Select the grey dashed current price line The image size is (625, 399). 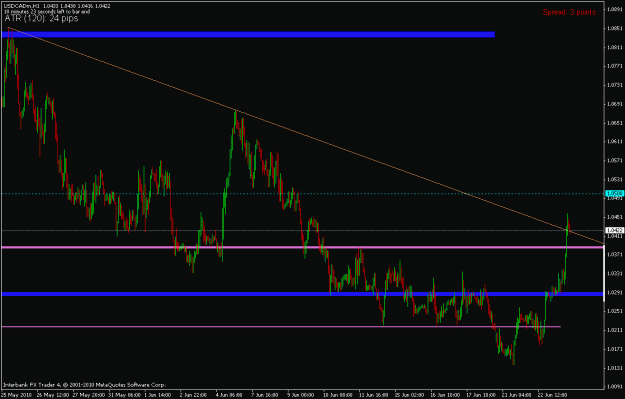point(303,230)
